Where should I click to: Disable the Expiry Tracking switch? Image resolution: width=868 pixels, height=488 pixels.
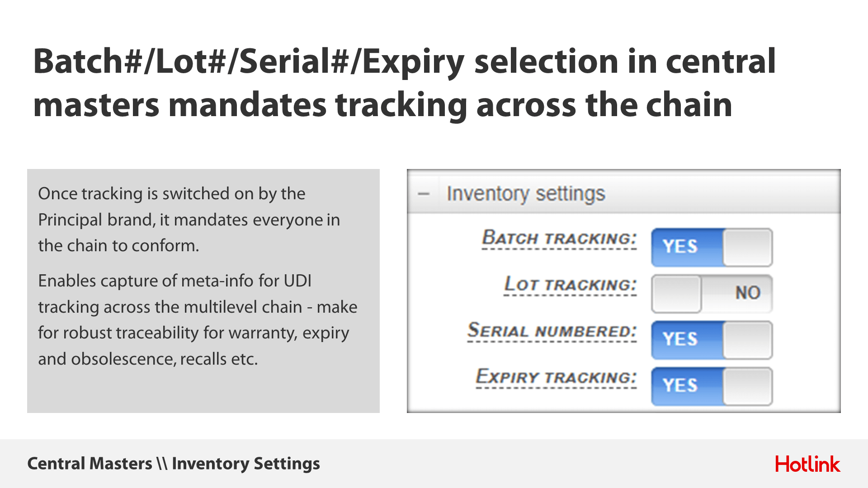(712, 386)
